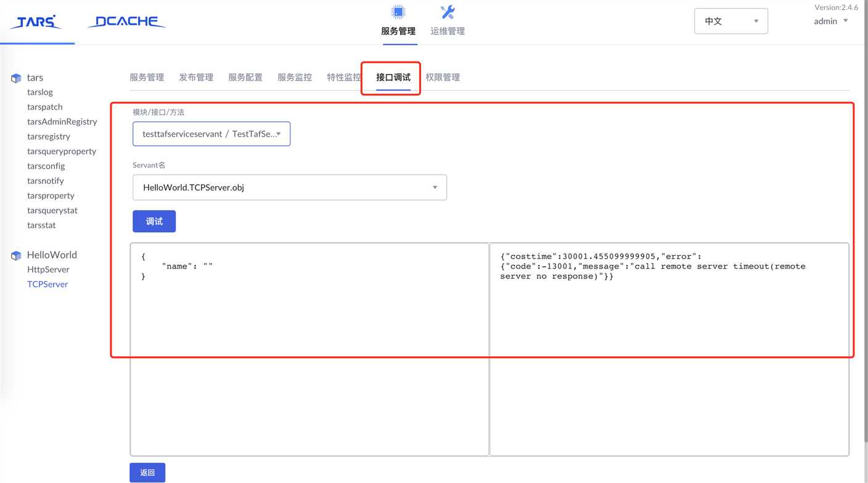Select tarsconfig in the tree
The image size is (868, 483).
[x=46, y=166]
